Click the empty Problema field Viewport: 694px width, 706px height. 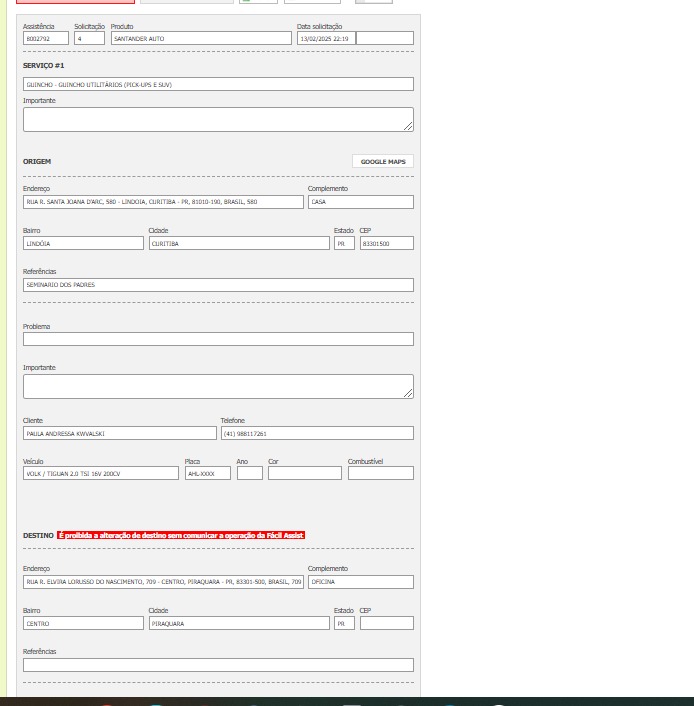(x=218, y=339)
